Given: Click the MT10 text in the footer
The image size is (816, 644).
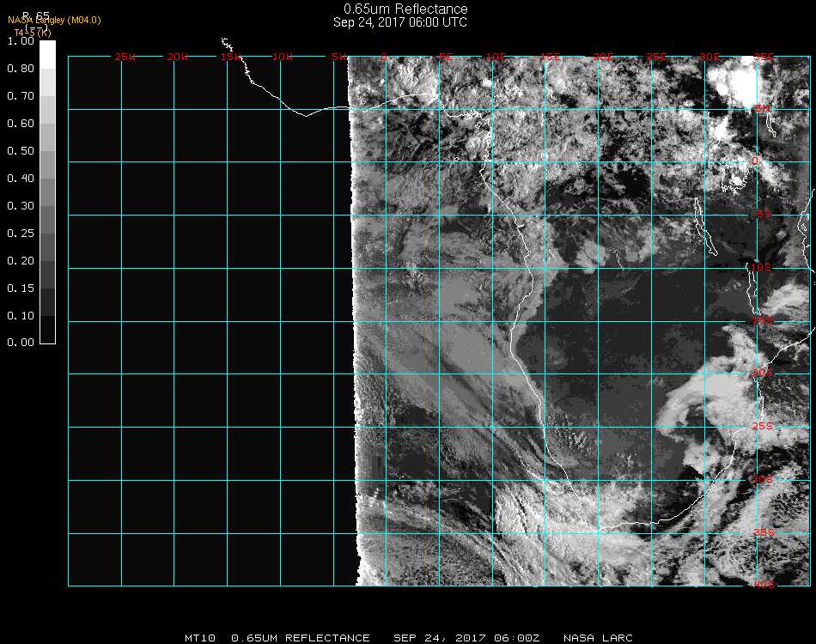Looking at the screenshot, I should [200, 638].
